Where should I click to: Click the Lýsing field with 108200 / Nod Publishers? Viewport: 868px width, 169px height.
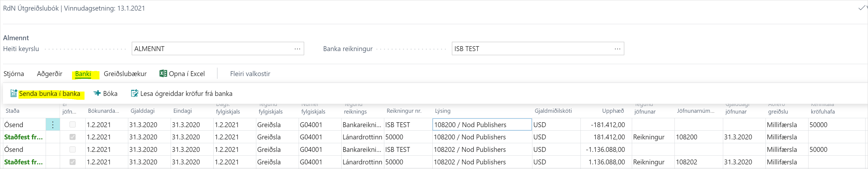482,124
